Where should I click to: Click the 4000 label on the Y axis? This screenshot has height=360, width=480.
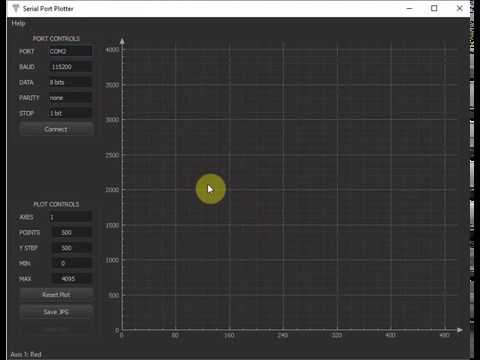point(112,50)
